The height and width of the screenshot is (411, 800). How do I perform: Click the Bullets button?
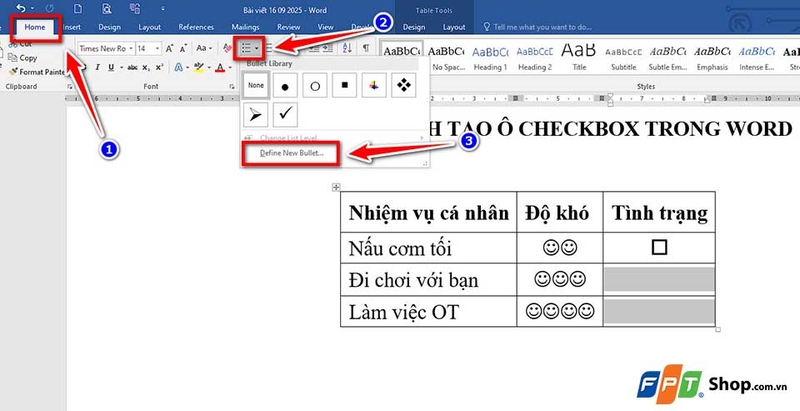pos(246,48)
